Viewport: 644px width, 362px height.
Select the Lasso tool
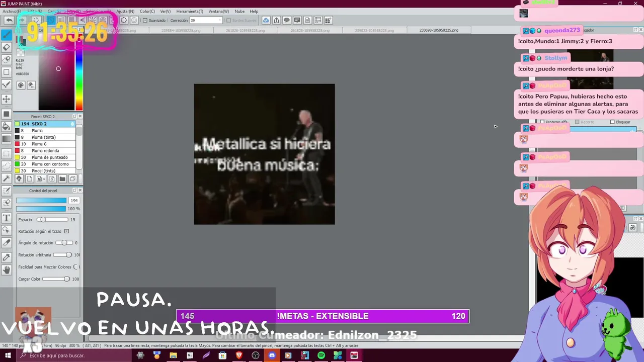point(6,166)
